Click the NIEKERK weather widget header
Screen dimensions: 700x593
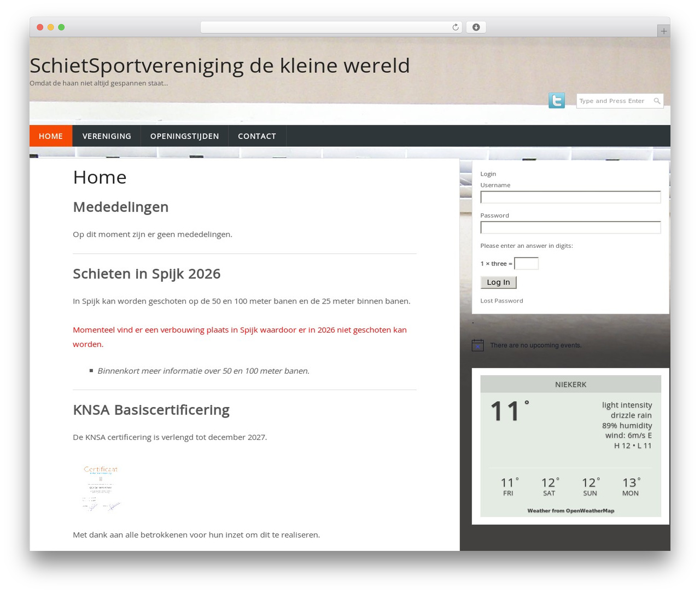570,384
